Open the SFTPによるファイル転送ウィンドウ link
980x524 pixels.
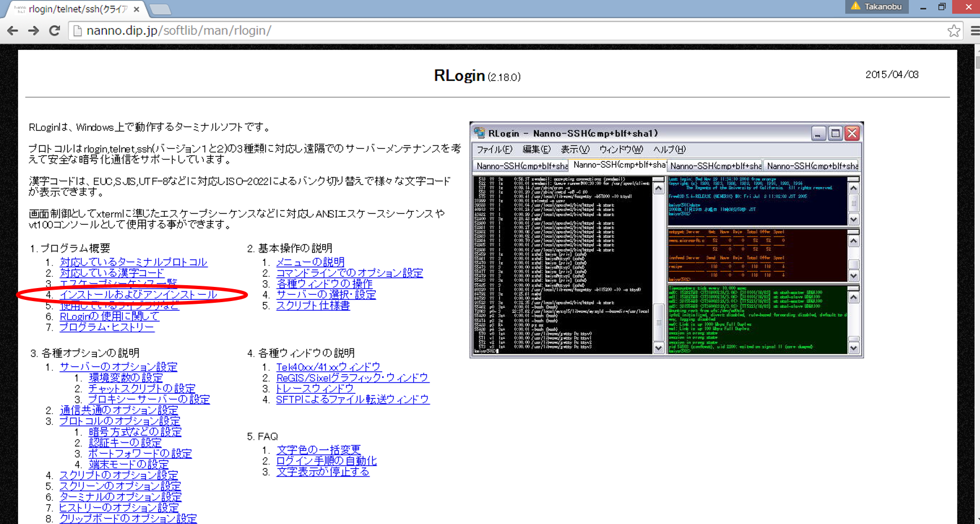pos(353,399)
